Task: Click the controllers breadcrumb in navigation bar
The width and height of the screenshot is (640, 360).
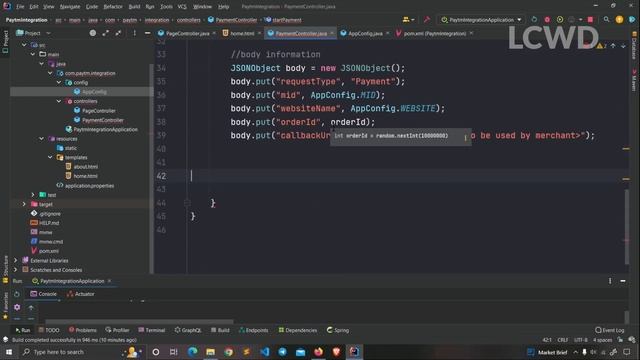Action: 188,20
